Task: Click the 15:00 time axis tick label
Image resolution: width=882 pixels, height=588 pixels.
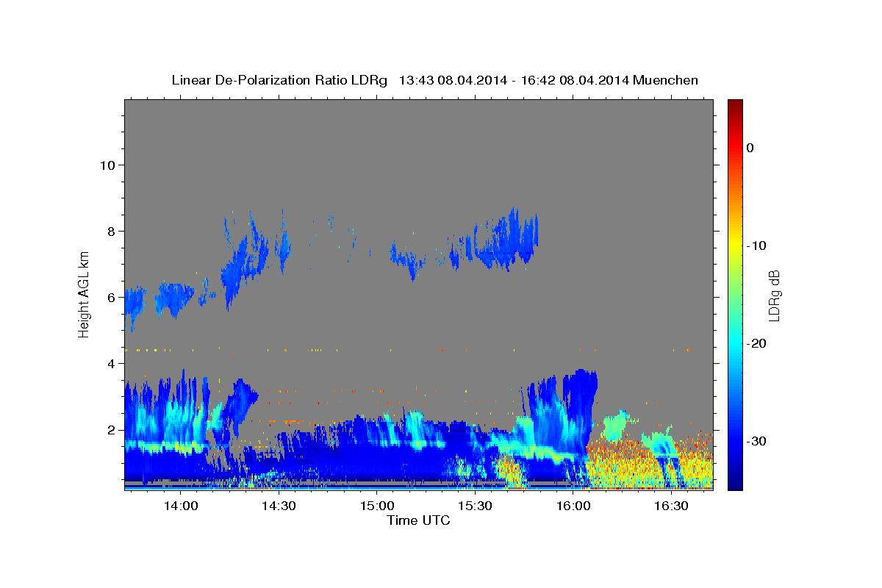Action: (x=376, y=506)
